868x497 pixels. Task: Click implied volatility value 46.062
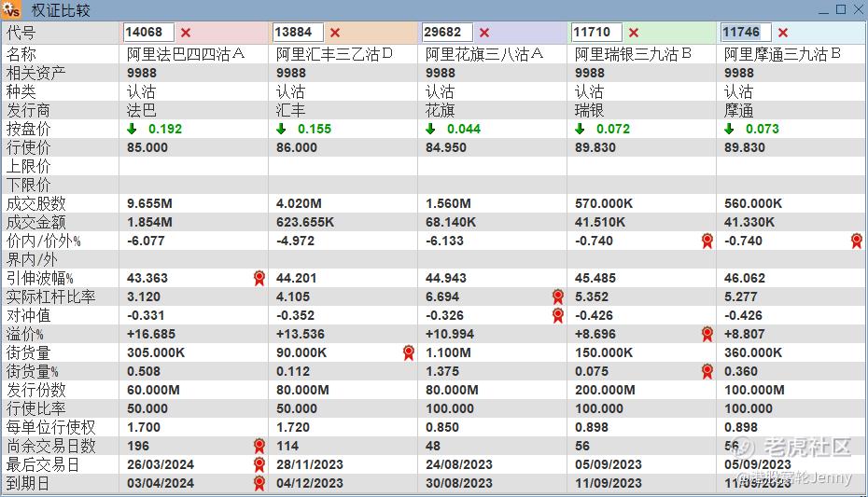click(745, 278)
